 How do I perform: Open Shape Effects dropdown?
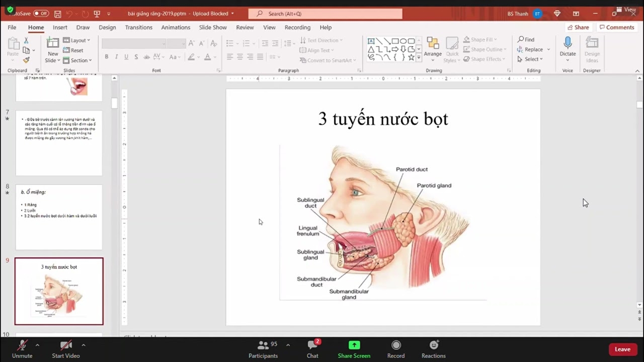pos(484,59)
